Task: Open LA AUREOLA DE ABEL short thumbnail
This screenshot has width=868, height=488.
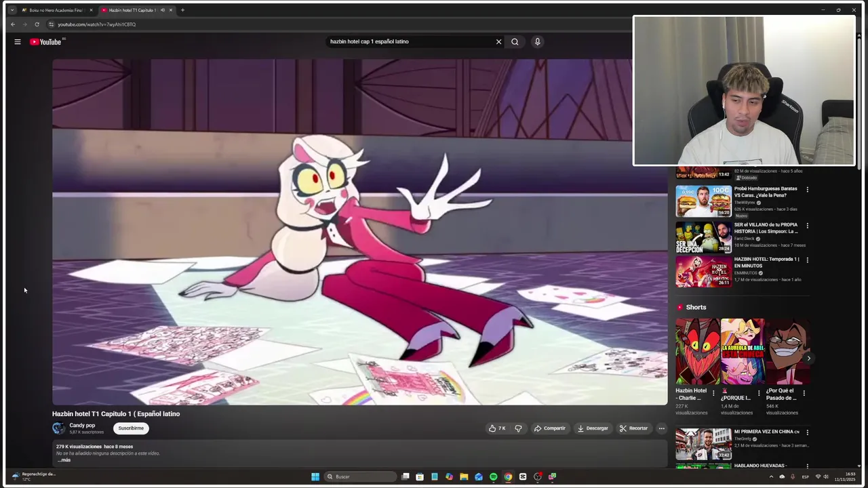Action: click(743, 351)
